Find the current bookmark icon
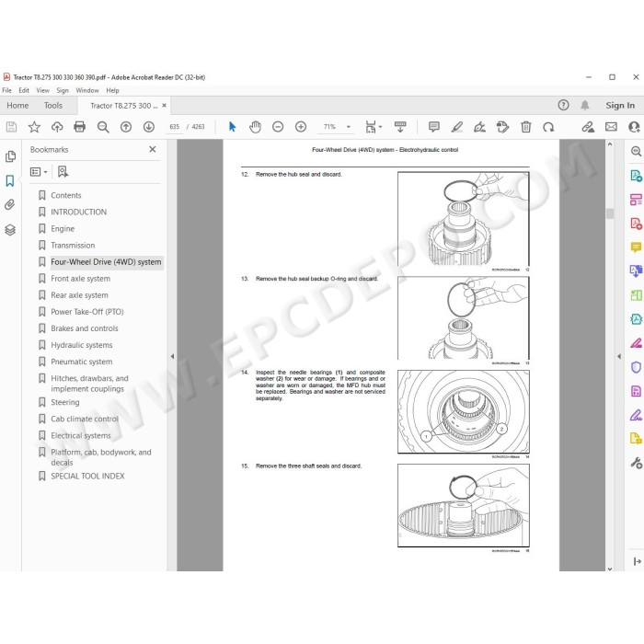The width and height of the screenshot is (644, 644). pos(63,172)
